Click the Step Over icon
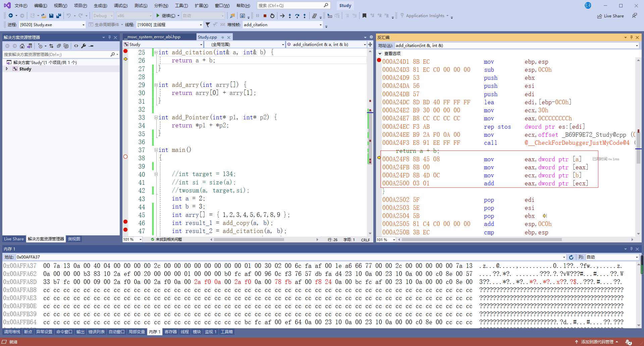Image resolution: width=644 pixels, height=346 pixels. 297,16
